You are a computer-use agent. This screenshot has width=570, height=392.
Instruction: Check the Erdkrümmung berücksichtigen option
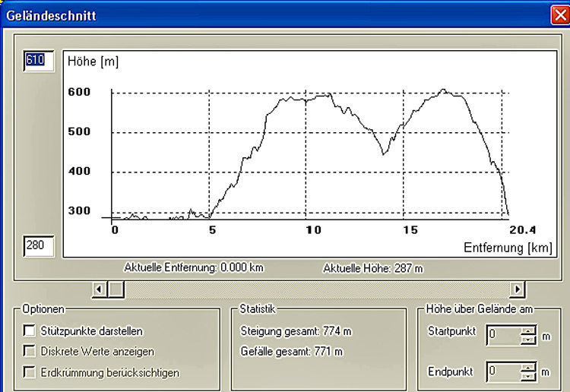click(30, 372)
